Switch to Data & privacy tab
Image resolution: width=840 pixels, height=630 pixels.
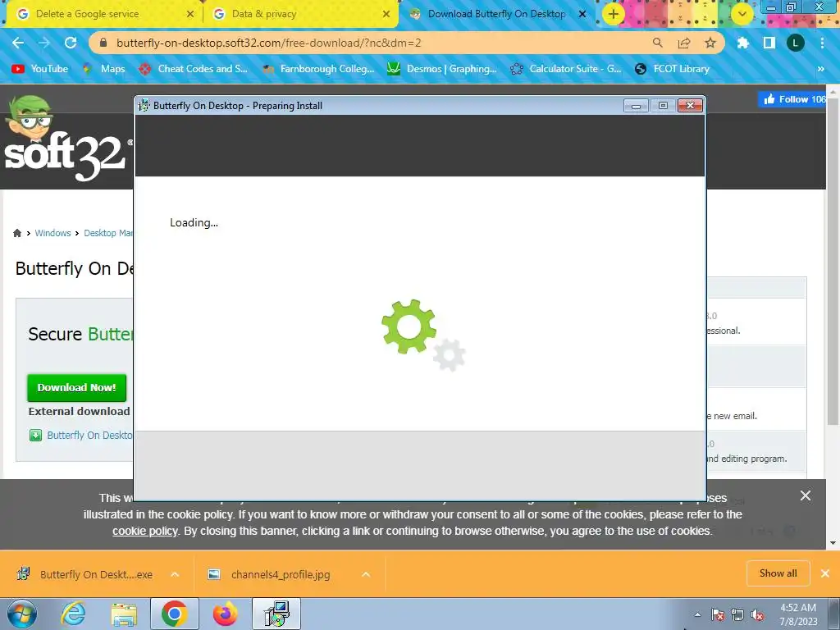[x=301, y=14]
